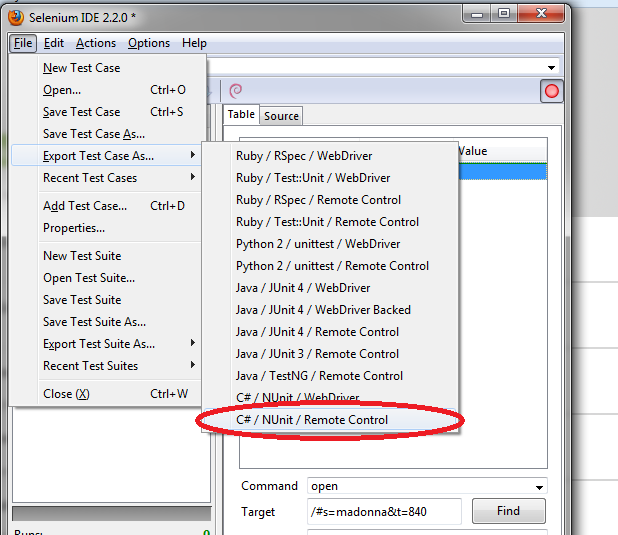Viewport: 618px width, 535px height.
Task: Open the Options menu
Action: (x=149, y=43)
